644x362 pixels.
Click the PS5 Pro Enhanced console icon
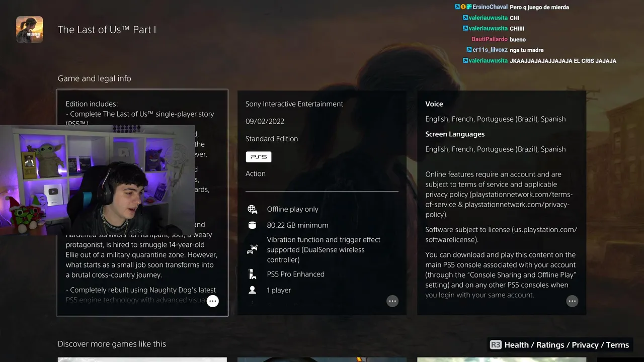coord(253,274)
